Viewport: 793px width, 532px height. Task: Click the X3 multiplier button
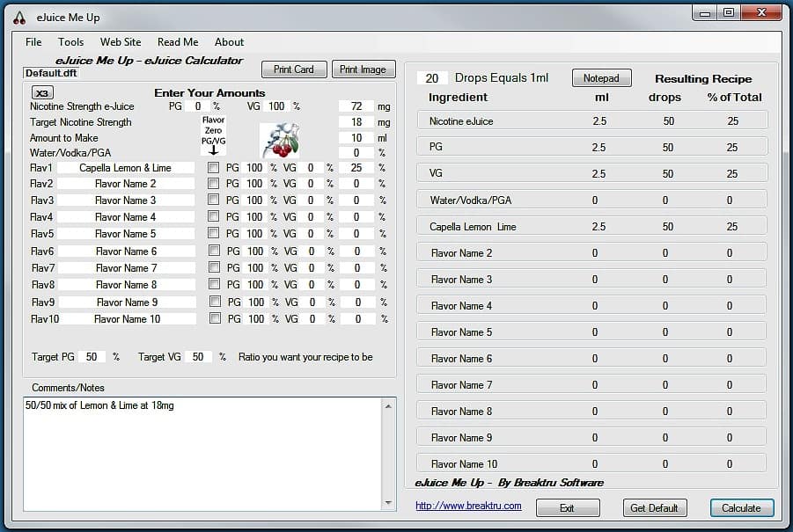coord(42,93)
